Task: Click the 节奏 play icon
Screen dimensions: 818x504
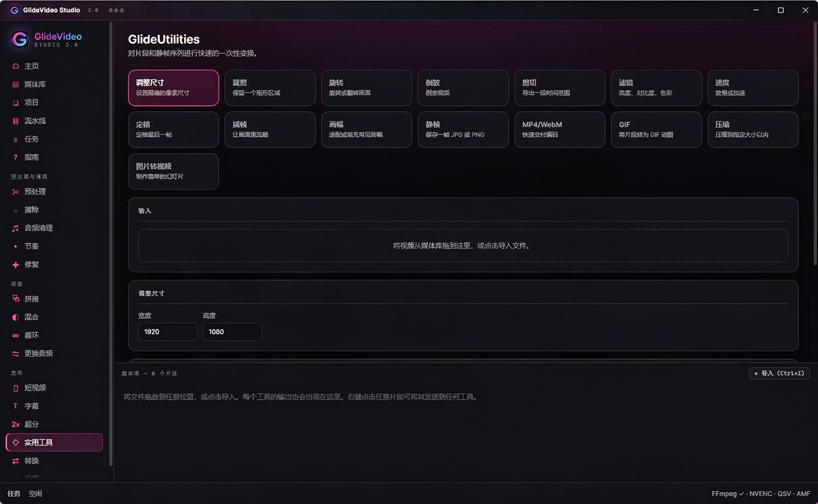Action: point(15,246)
